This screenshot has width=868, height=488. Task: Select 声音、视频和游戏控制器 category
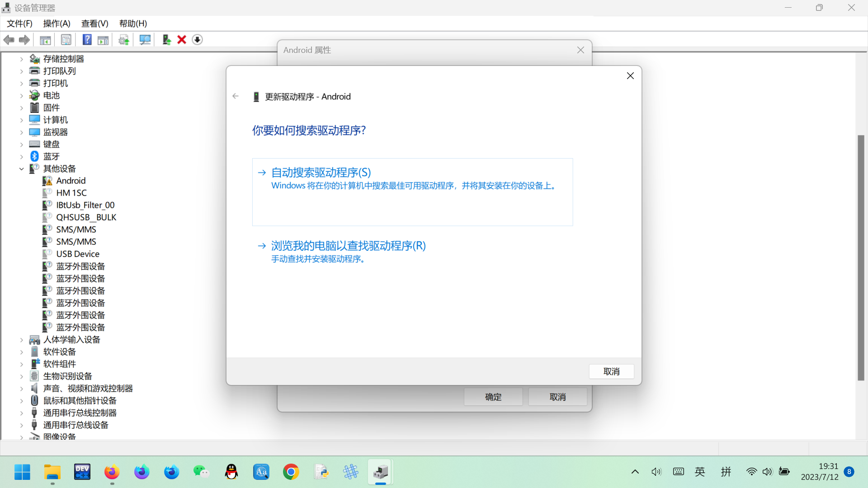pyautogui.click(x=88, y=389)
